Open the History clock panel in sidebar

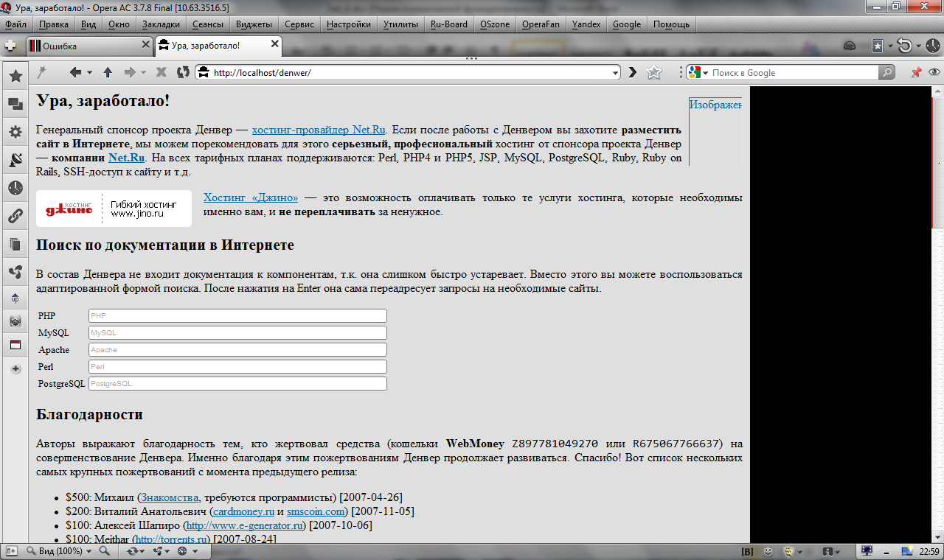(15, 188)
